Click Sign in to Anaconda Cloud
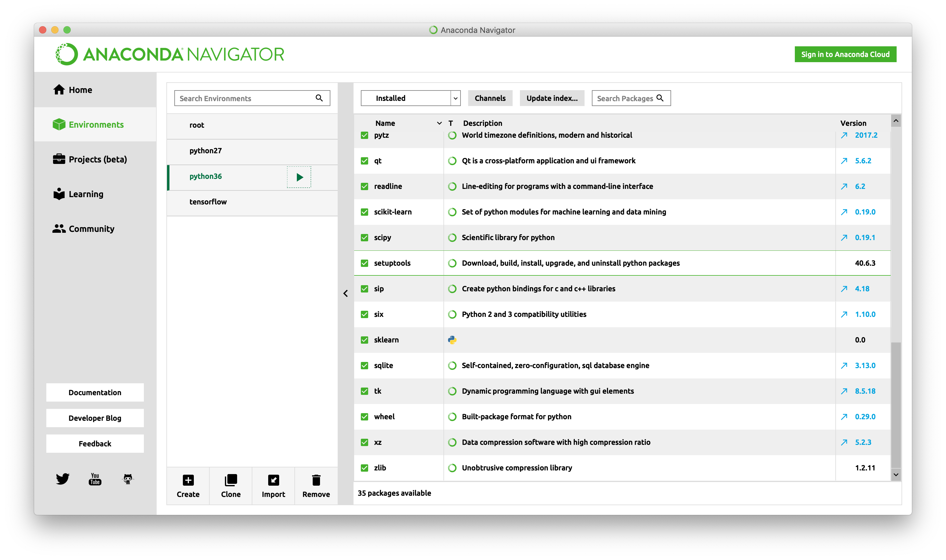Screen dimensions: 946x560 pos(845,54)
